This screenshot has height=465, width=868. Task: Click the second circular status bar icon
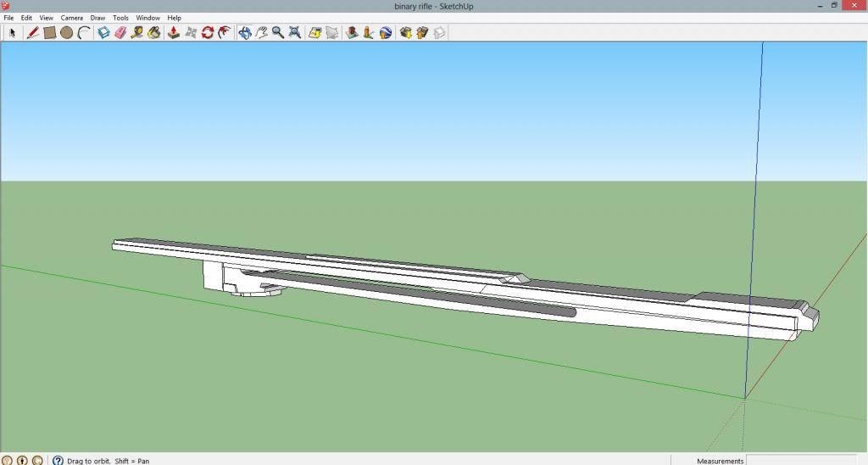coord(22,461)
